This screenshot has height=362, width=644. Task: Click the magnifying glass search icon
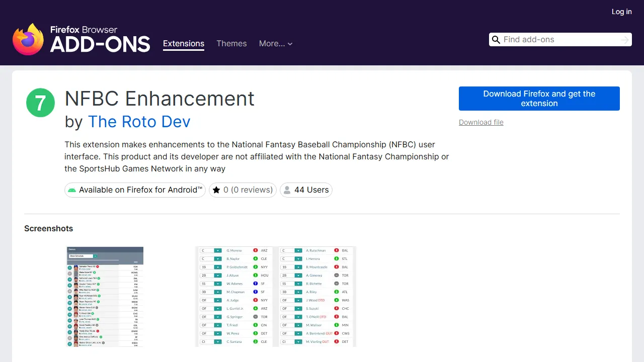[x=496, y=40]
